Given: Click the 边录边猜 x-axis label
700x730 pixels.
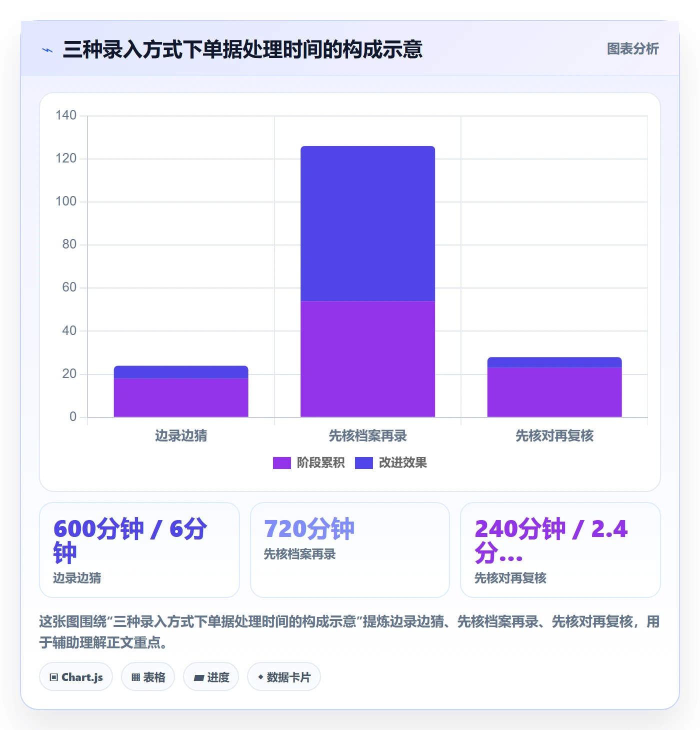Looking at the screenshot, I should coord(181,436).
